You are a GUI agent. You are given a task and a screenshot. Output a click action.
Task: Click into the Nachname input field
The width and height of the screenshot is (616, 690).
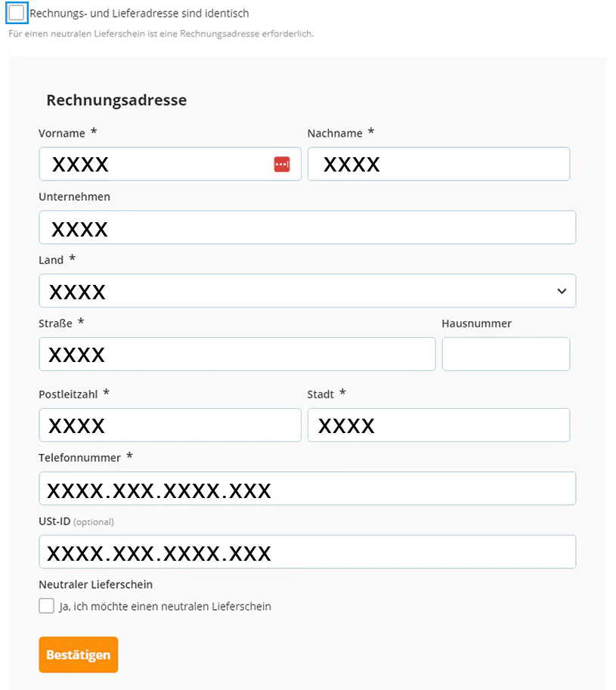[x=438, y=164]
